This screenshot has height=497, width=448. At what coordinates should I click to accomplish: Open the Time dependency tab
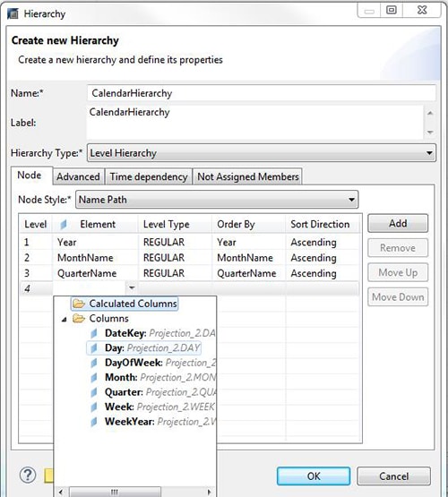[149, 177]
